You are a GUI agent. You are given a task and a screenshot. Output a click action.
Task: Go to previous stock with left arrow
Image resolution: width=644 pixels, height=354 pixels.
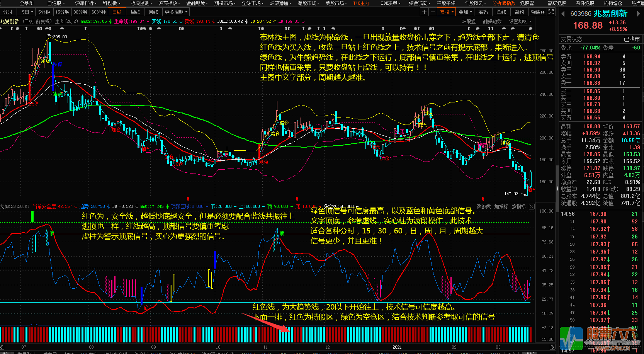(x=563, y=14)
